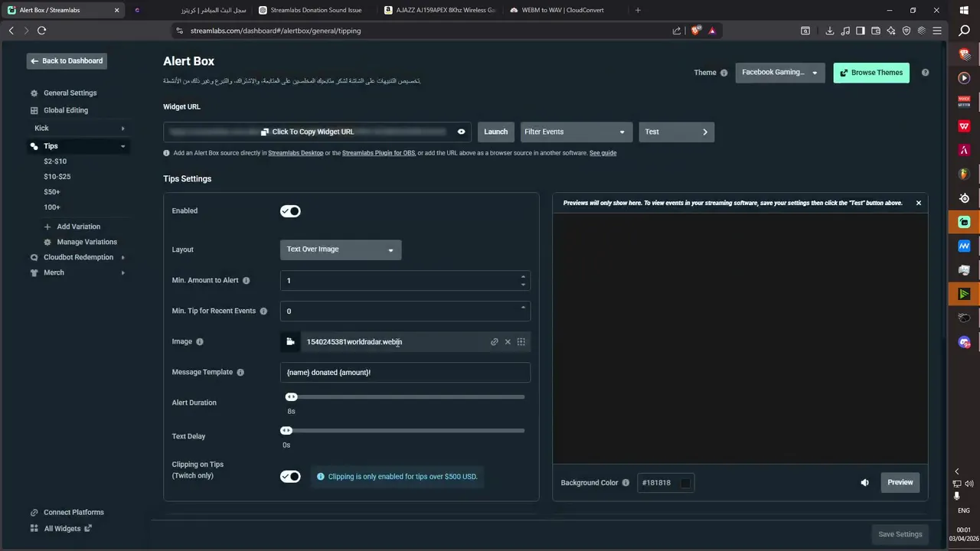Click the Preview button
The height and width of the screenshot is (551, 980).
tap(900, 482)
